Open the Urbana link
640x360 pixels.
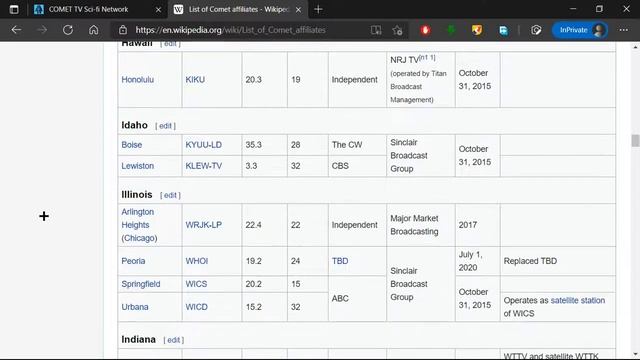(x=135, y=307)
